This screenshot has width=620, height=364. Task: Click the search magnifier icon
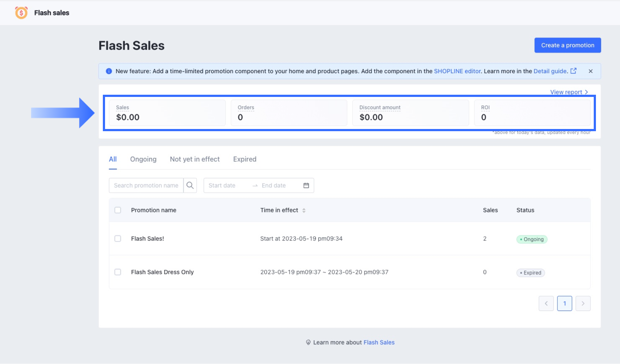[190, 185]
